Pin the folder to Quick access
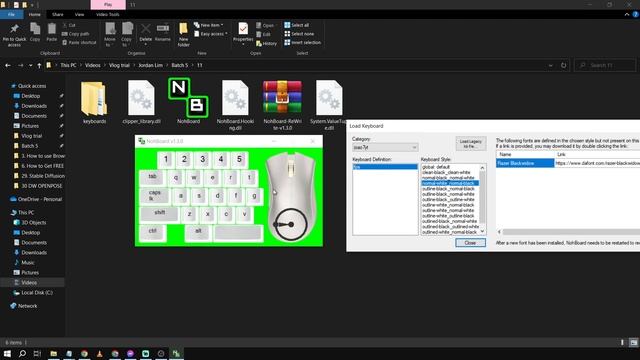The image size is (640, 360). [x=14, y=35]
